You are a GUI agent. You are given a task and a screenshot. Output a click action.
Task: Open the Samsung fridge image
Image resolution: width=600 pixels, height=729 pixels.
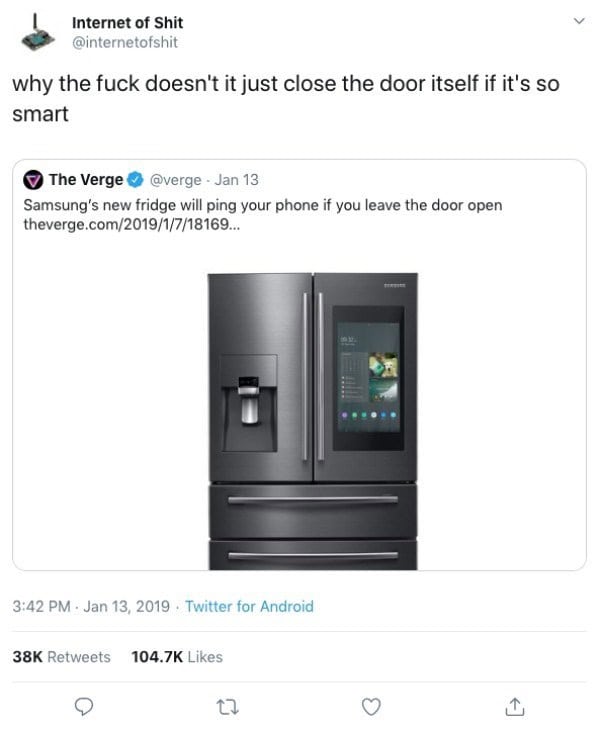[x=313, y=421]
